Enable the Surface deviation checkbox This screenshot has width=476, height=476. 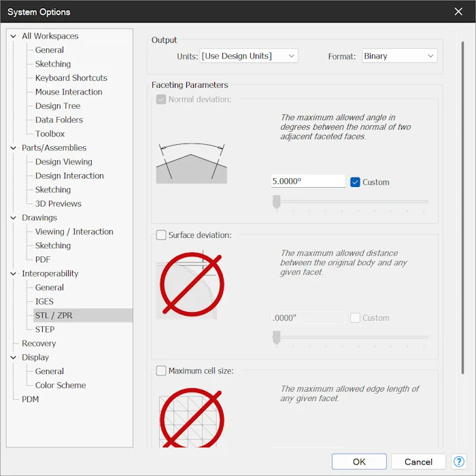point(161,235)
